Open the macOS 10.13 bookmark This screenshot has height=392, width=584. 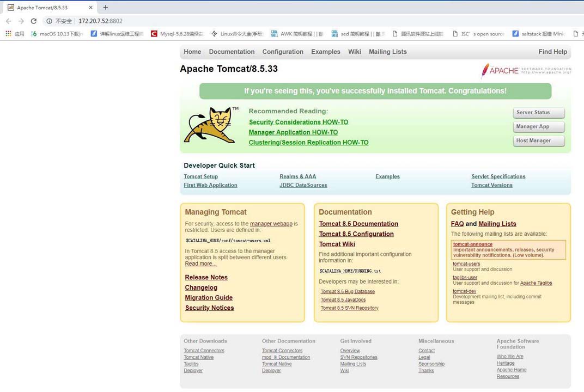tap(57, 34)
